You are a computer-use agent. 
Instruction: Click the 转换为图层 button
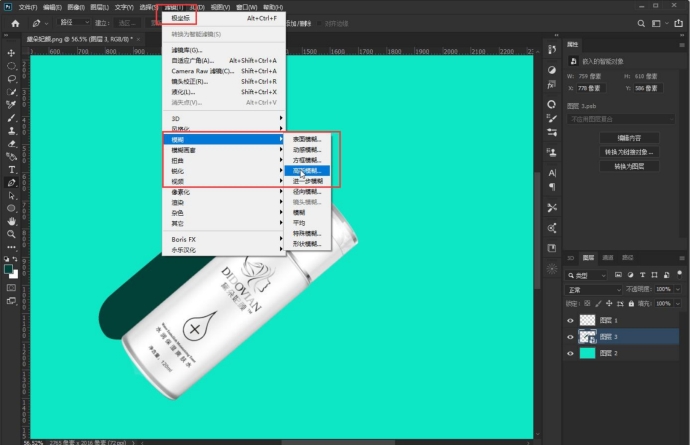point(629,166)
